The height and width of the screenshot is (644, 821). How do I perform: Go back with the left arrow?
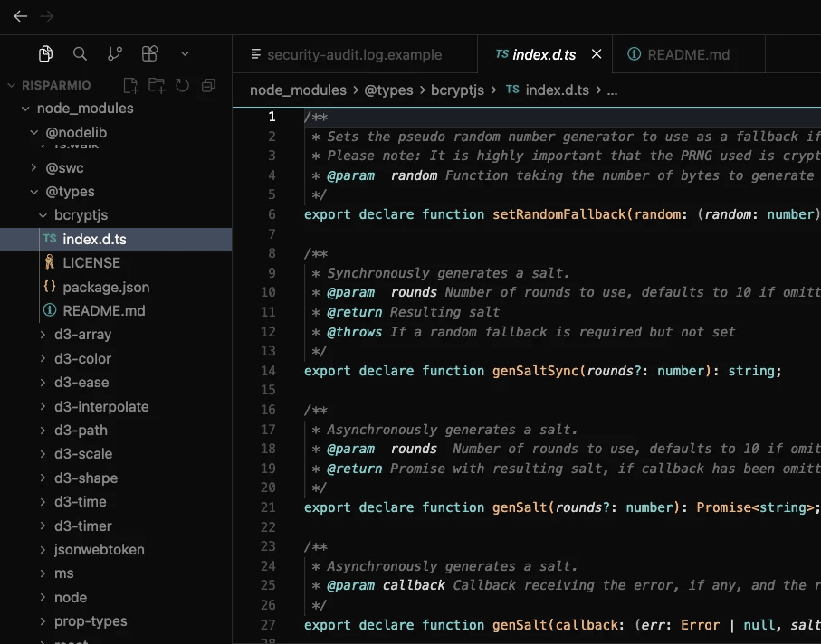point(20,16)
